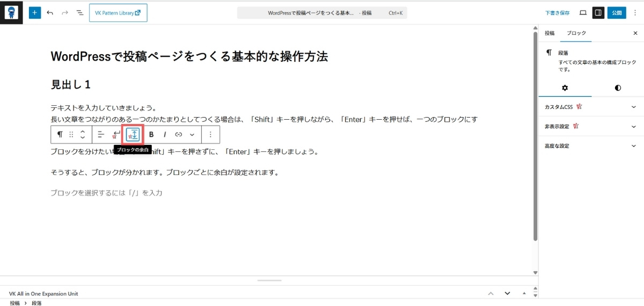Expand the 高度な設定 panel
The height and width of the screenshot is (306, 644).
click(591, 146)
